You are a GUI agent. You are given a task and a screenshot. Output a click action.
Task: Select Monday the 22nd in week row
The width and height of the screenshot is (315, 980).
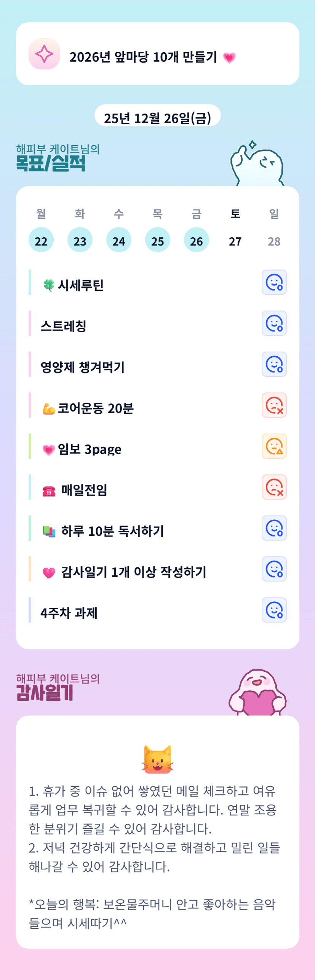(x=41, y=240)
